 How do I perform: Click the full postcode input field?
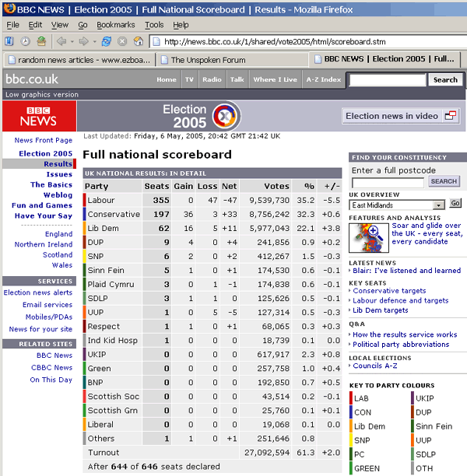tap(388, 183)
